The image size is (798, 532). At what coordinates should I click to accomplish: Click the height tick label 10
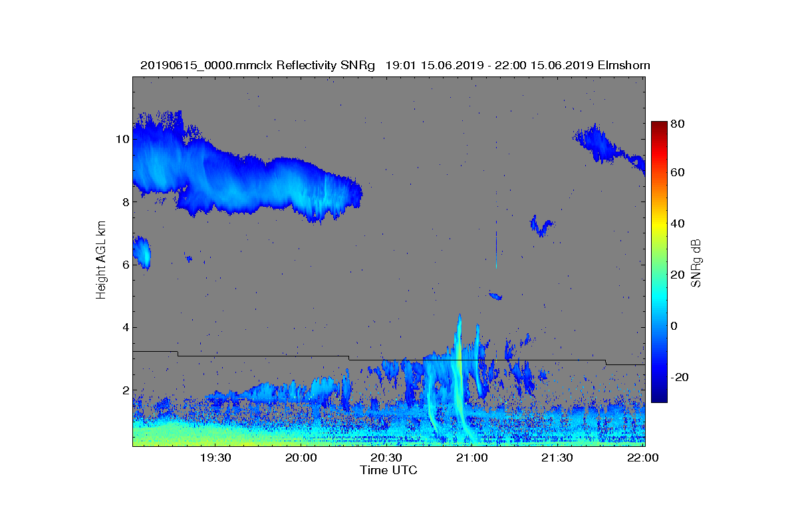tap(122, 139)
